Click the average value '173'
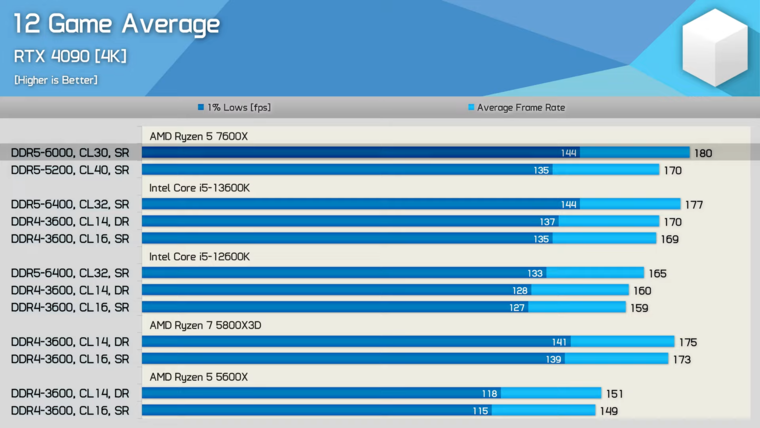760x428 pixels. pos(682,360)
